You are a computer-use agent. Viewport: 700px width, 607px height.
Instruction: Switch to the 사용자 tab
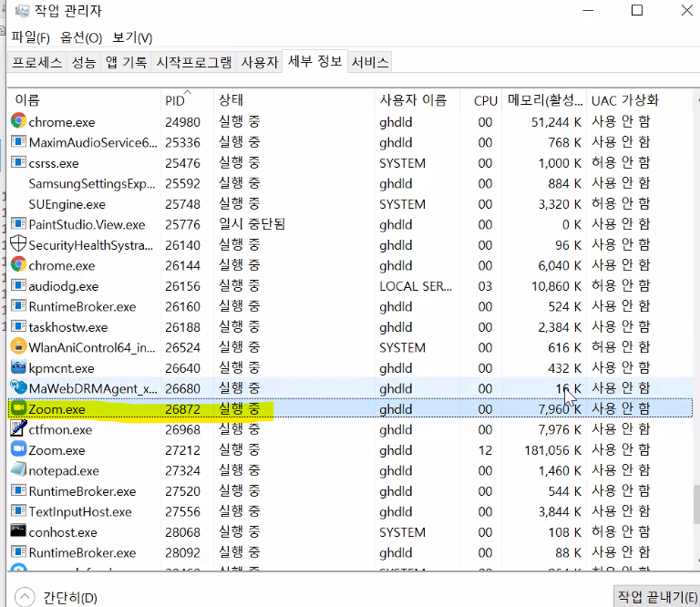point(260,62)
